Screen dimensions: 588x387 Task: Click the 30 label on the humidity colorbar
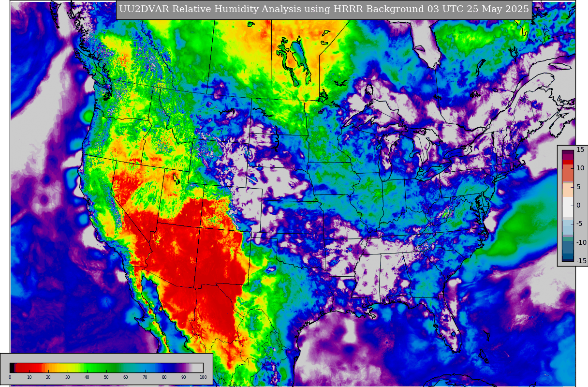coord(68,377)
